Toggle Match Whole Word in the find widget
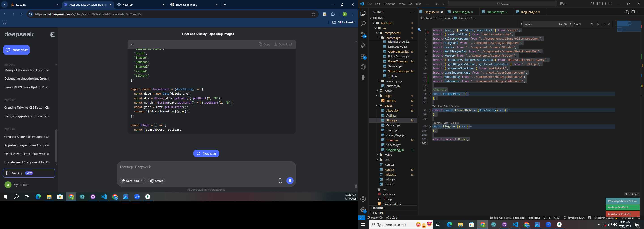The width and height of the screenshot is (644, 229). 565,24
